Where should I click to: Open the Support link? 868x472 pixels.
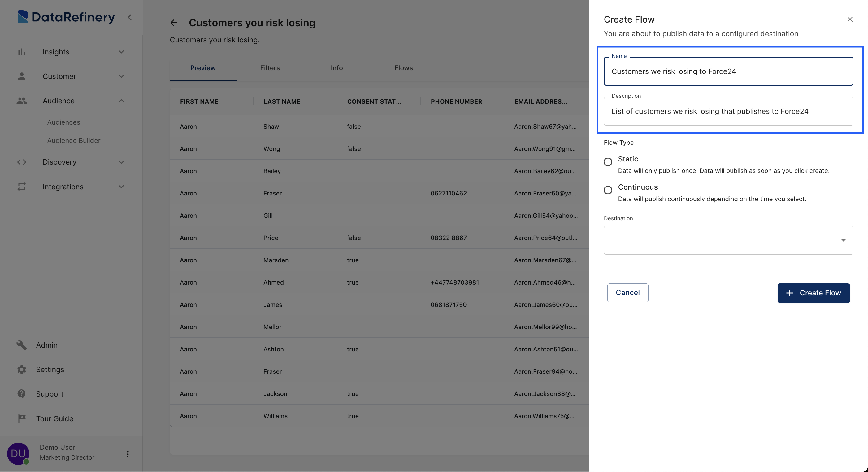[50, 394]
